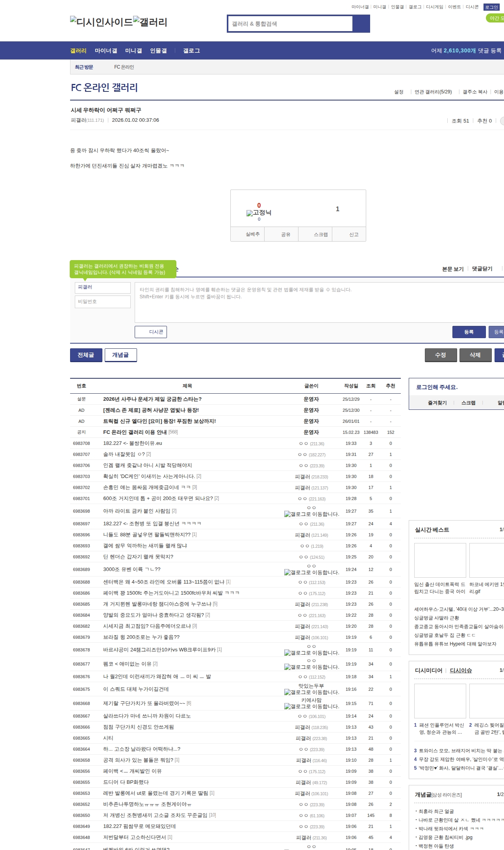
Task: Expand the 최근 방문 bar
Action: click(x=84, y=67)
